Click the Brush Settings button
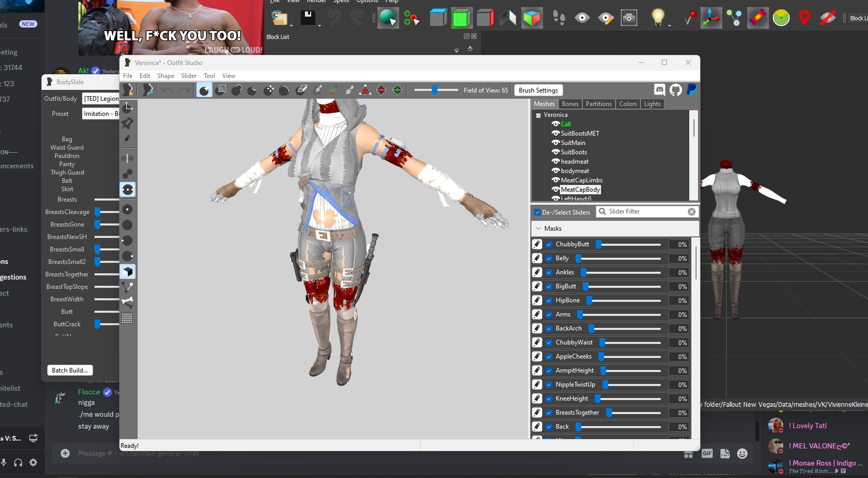Image resolution: width=868 pixels, height=478 pixels. 538,90
